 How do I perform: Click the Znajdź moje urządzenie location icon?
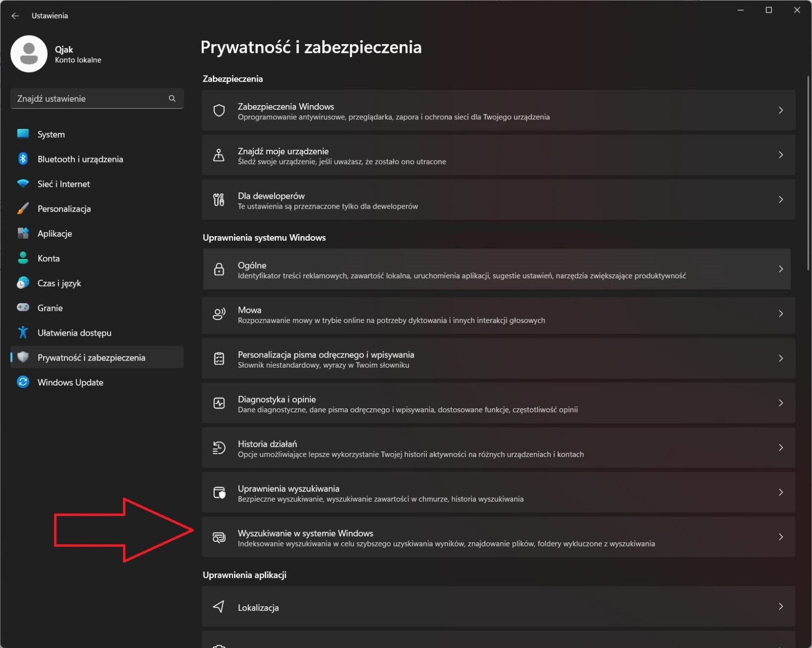pyautogui.click(x=219, y=155)
